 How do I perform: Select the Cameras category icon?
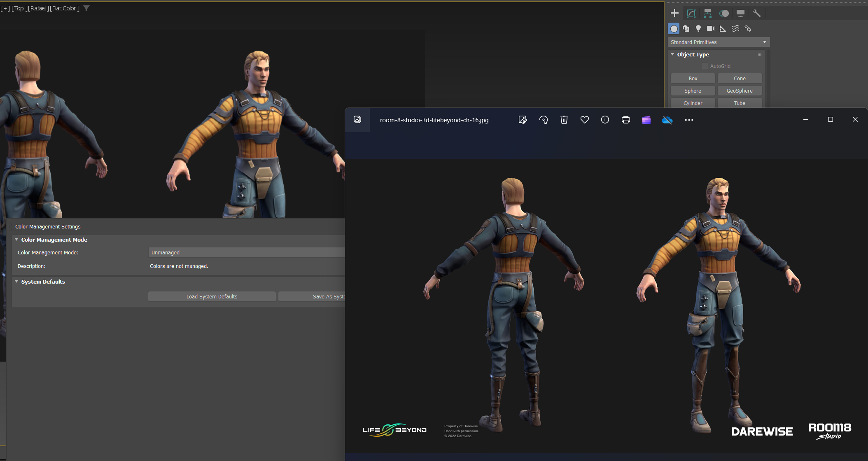[x=711, y=28]
